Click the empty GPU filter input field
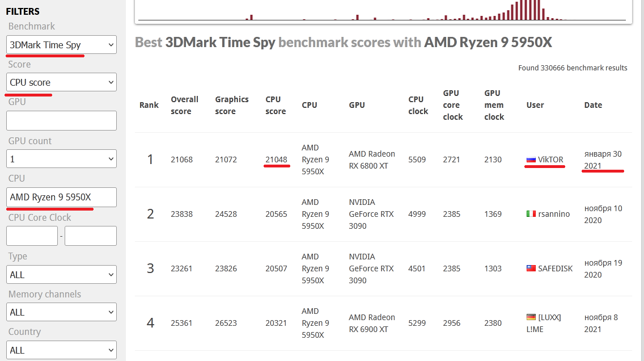644x361 pixels. click(61, 120)
